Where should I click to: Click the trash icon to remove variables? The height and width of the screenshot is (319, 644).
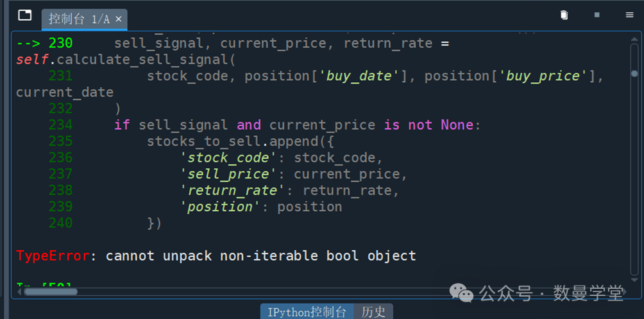pyautogui.click(x=564, y=15)
